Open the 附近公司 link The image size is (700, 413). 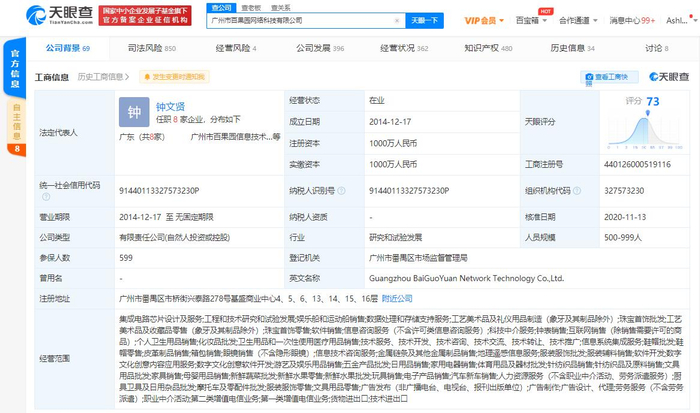tap(397, 299)
